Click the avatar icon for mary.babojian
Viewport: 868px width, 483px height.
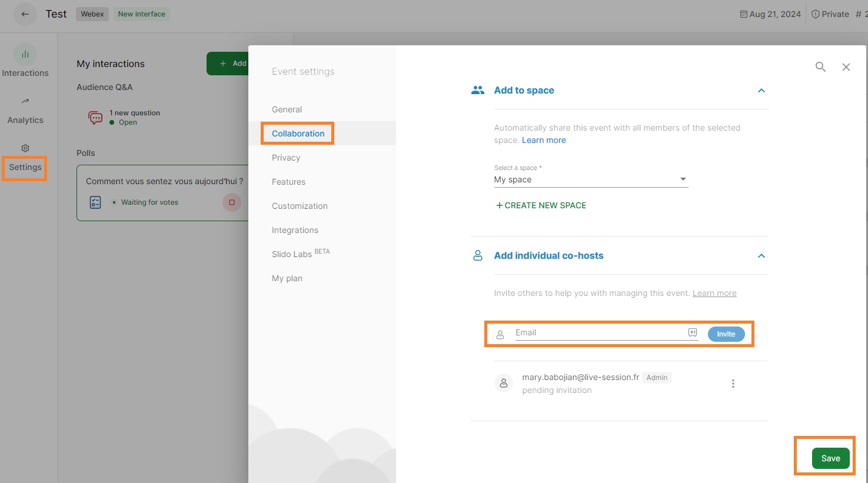click(504, 384)
